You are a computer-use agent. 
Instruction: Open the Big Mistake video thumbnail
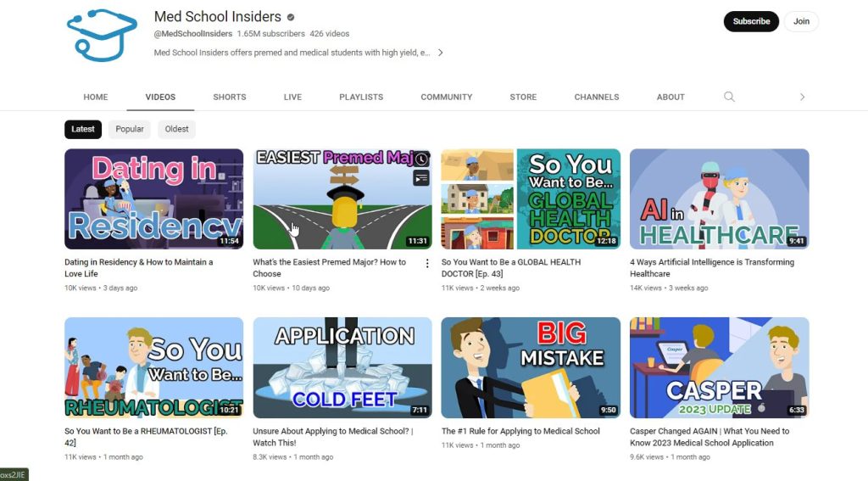(531, 368)
